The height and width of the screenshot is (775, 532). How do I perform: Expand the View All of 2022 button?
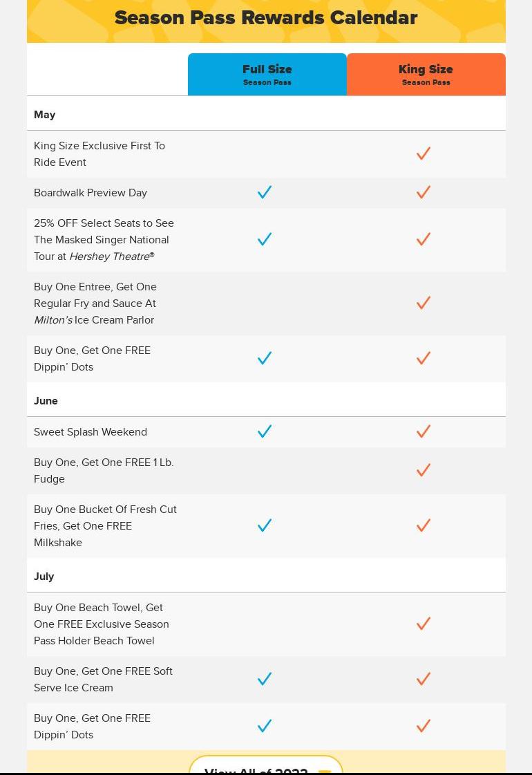coord(266,766)
